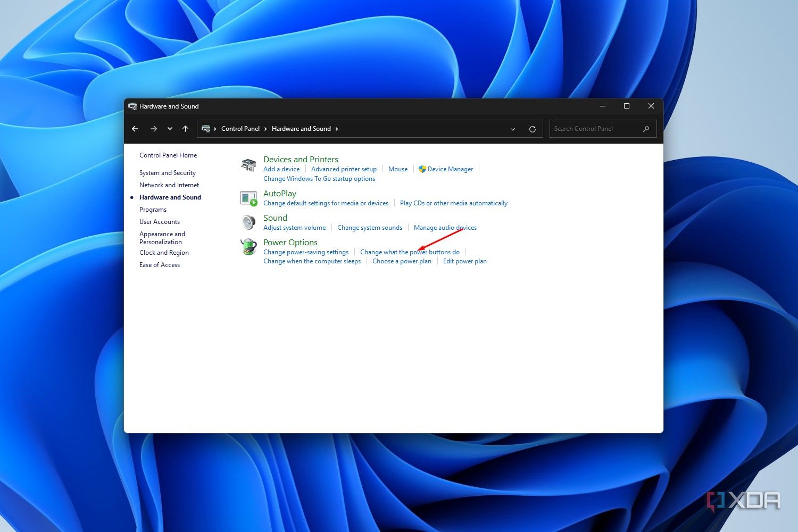
Task: Select Change system sounds
Action: tap(370, 227)
